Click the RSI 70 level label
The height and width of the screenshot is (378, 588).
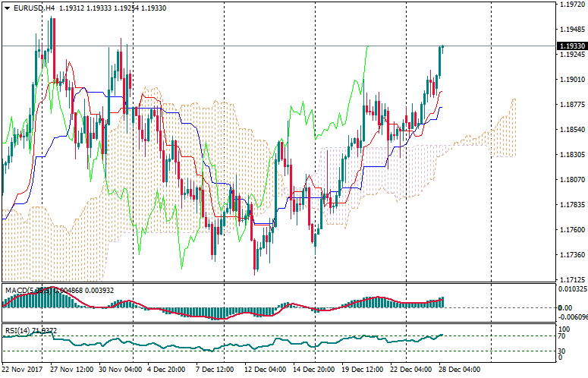(x=563, y=335)
